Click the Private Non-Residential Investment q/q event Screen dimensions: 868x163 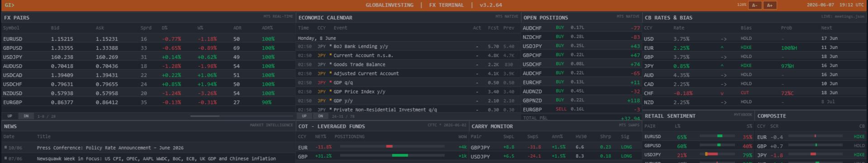point(385,110)
